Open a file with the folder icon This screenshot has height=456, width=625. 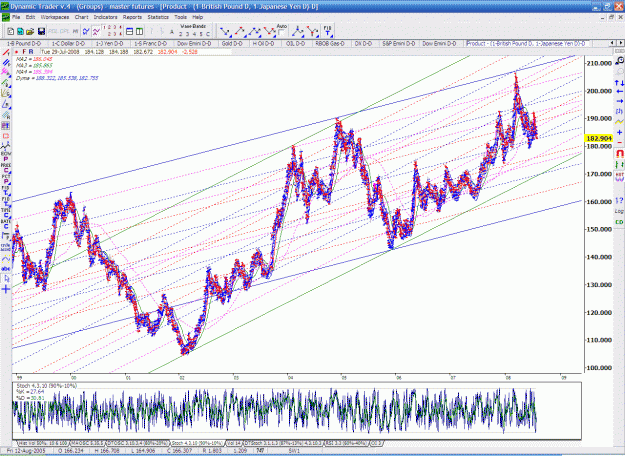[30, 31]
